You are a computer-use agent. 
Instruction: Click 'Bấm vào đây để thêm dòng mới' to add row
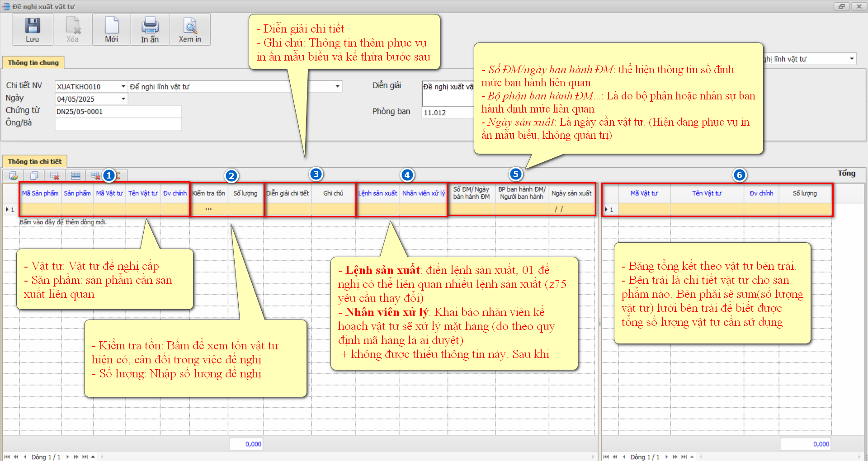pos(63,222)
